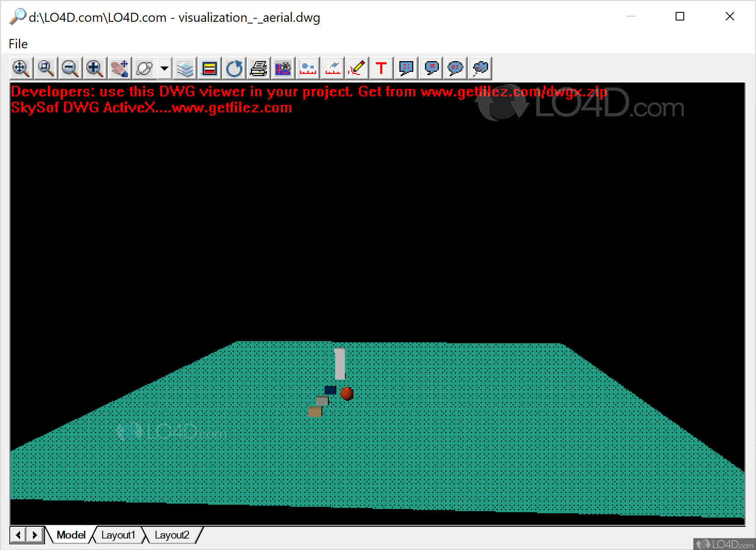Select the measure distance ruler tool

coord(308,68)
